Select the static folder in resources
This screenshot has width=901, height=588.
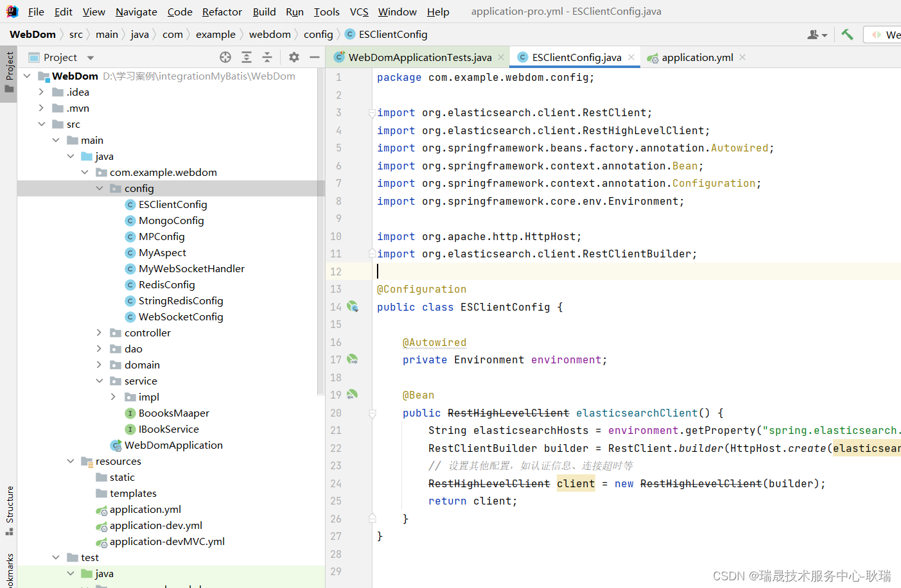(x=116, y=477)
